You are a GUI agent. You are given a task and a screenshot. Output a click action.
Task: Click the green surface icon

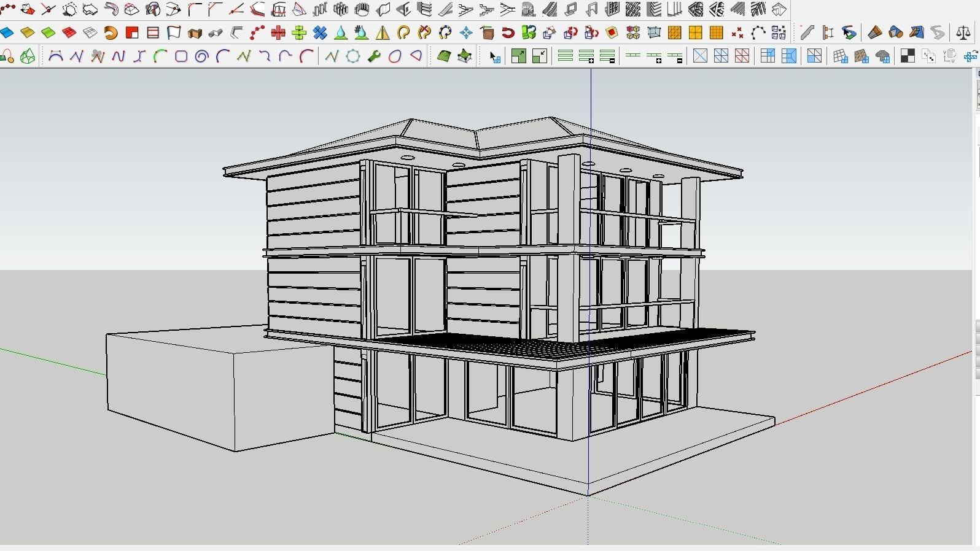point(48,33)
